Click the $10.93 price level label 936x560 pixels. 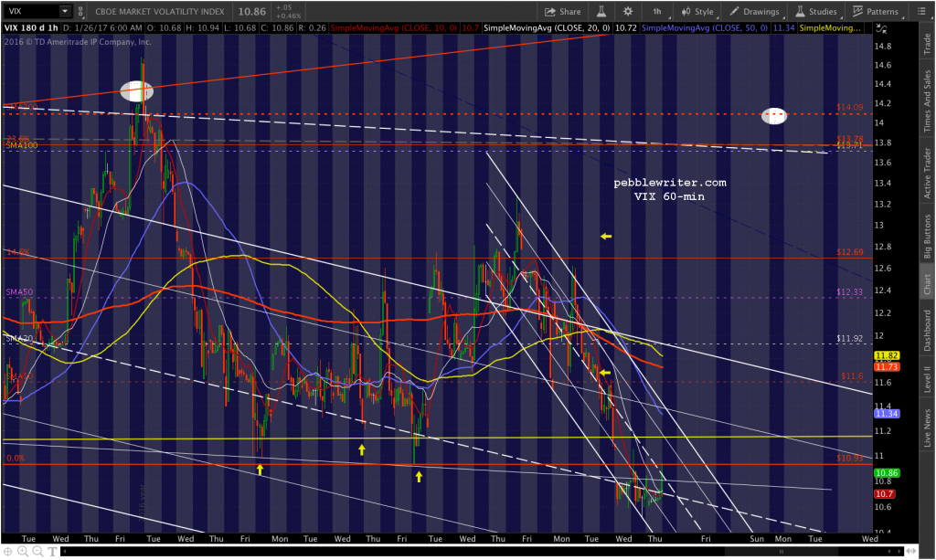(x=849, y=458)
